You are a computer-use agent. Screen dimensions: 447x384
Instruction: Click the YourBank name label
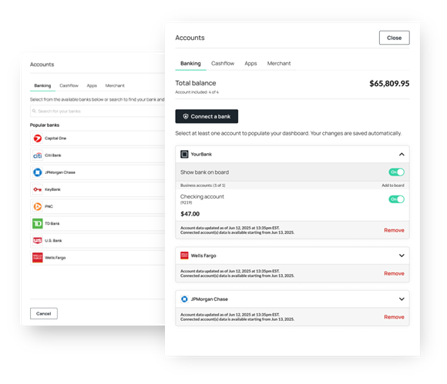tap(201, 154)
